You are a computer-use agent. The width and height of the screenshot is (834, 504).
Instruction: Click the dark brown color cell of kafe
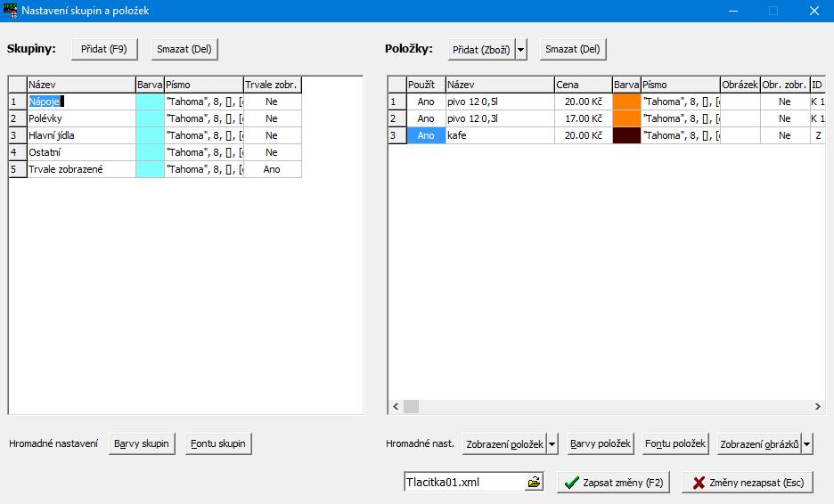point(626,135)
